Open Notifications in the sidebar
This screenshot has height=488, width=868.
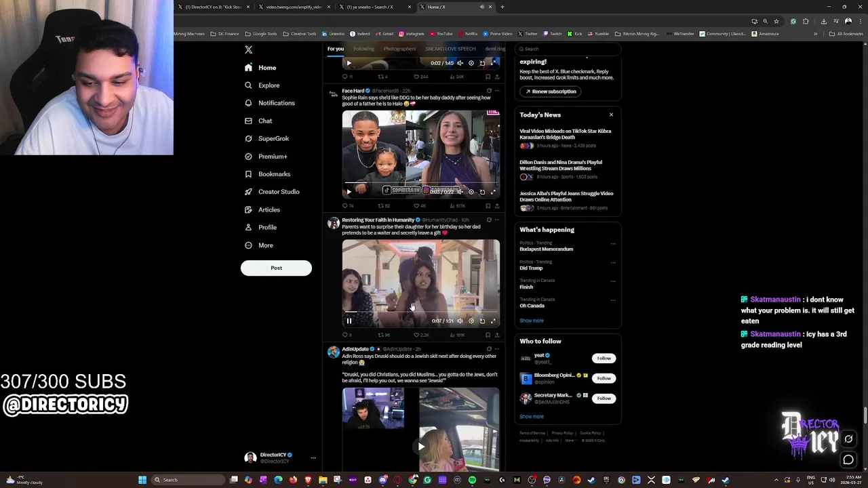click(270, 103)
